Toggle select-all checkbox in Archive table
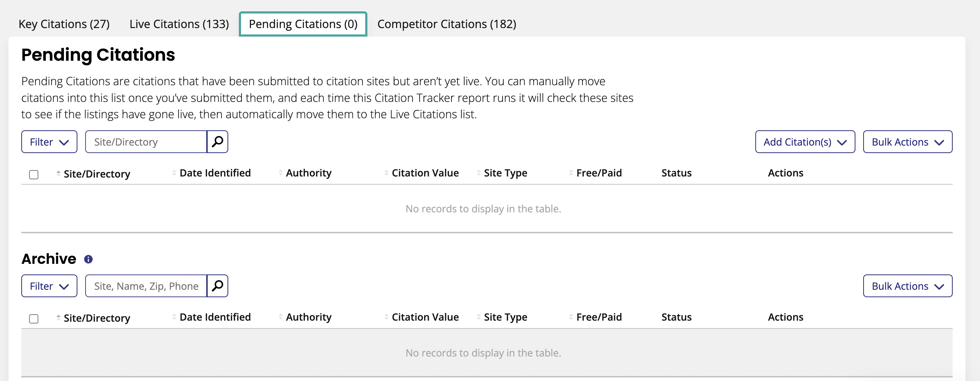Screen dimensions: 980x381 (34, 319)
